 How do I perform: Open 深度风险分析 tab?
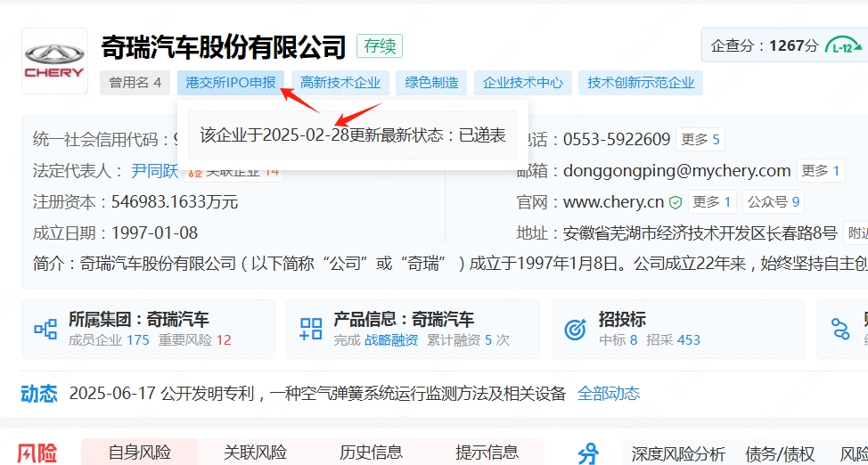[678, 454]
